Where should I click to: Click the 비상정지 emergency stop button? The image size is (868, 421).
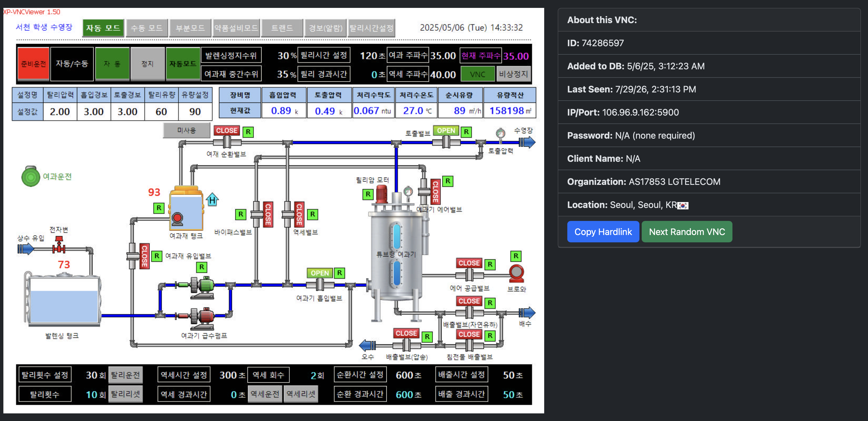click(x=513, y=74)
